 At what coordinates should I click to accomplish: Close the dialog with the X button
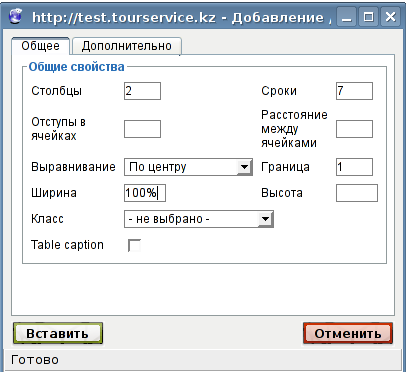(390, 17)
